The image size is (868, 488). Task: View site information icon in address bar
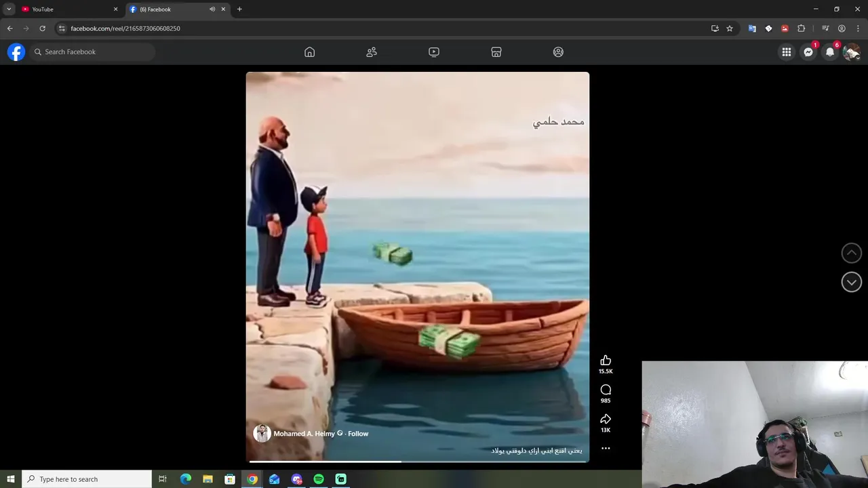(61, 28)
